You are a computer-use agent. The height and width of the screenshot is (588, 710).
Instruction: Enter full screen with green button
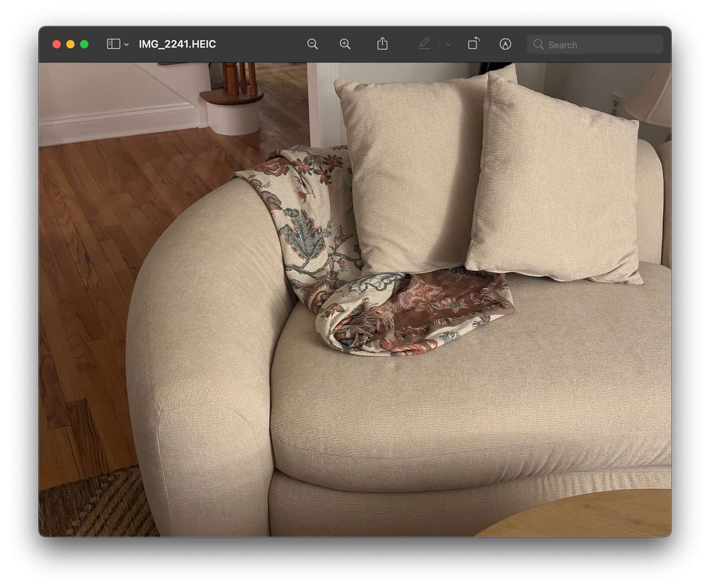coord(84,44)
